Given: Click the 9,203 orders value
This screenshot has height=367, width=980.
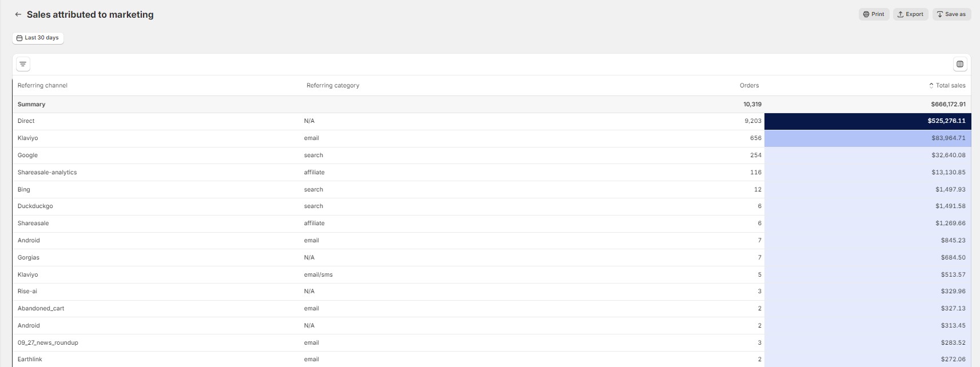Looking at the screenshot, I should (752, 121).
